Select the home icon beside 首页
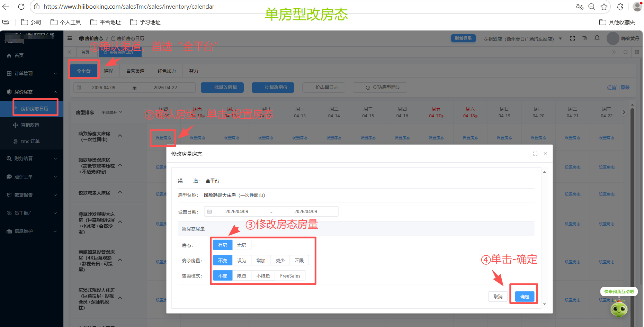The image size is (644, 327). (9, 55)
